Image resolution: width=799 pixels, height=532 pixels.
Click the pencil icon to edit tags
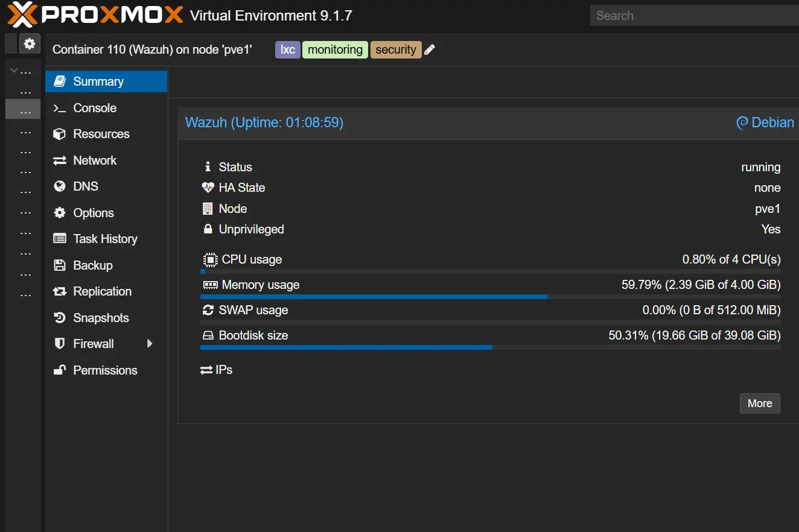coord(430,50)
